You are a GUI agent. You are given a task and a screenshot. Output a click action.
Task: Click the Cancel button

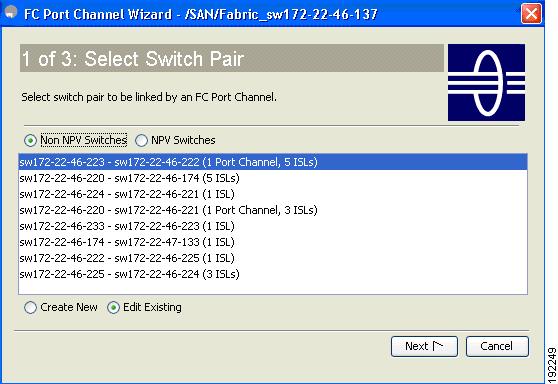[x=497, y=346]
